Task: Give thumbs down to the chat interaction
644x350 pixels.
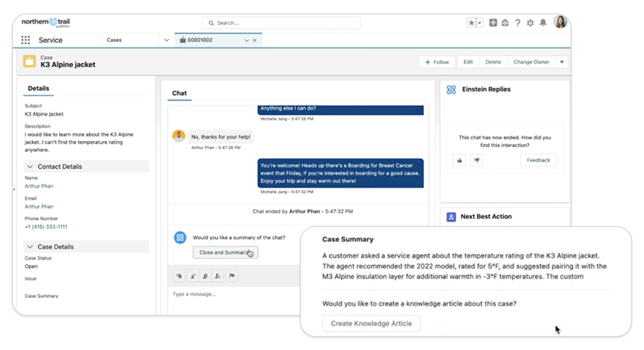Action: [x=476, y=160]
